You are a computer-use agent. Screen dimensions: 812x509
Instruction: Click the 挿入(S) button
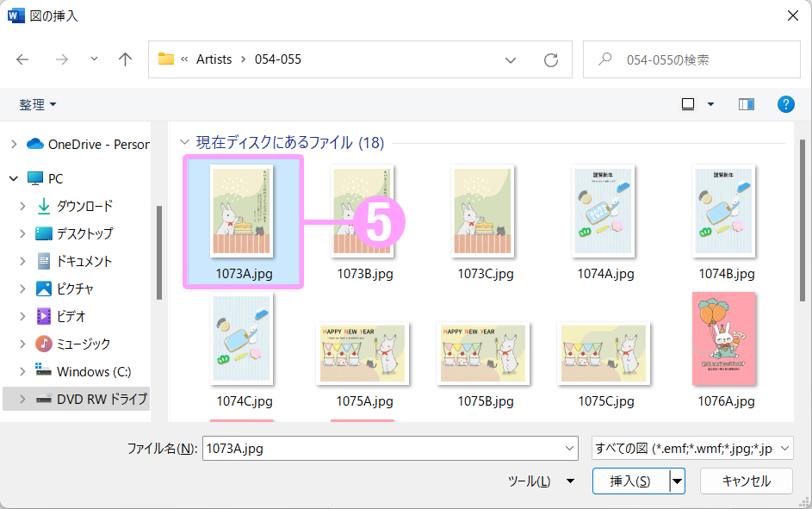tap(629, 481)
